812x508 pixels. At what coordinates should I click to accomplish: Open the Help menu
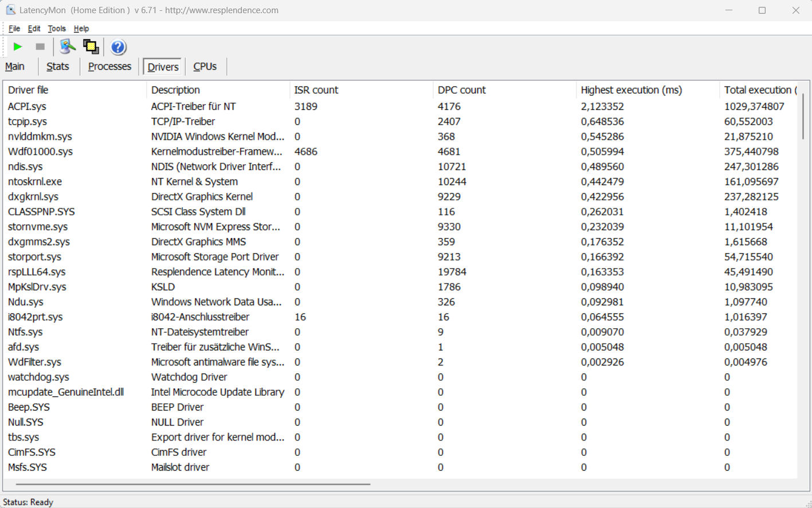(81, 29)
